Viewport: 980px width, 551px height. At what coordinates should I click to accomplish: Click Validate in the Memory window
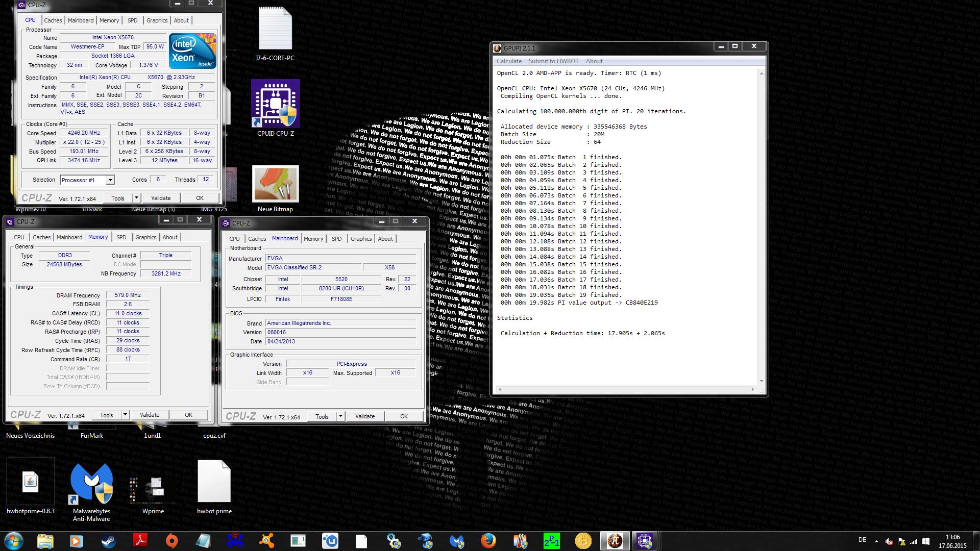coord(150,415)
